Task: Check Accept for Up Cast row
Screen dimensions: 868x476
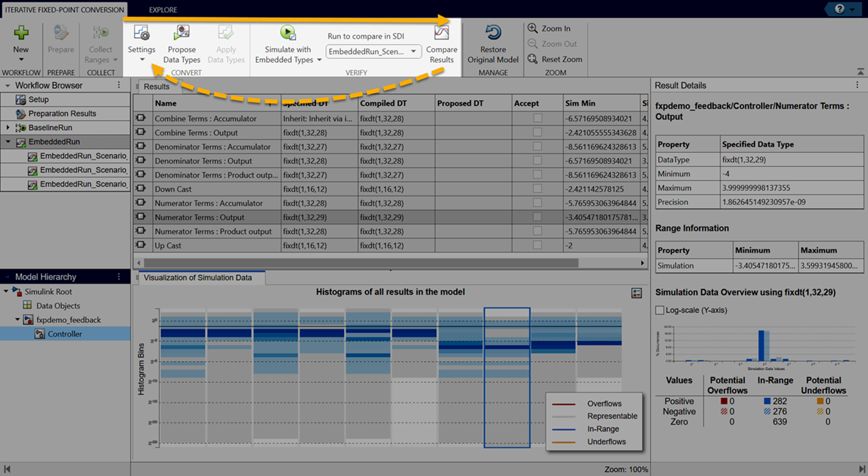Action: 538,245
